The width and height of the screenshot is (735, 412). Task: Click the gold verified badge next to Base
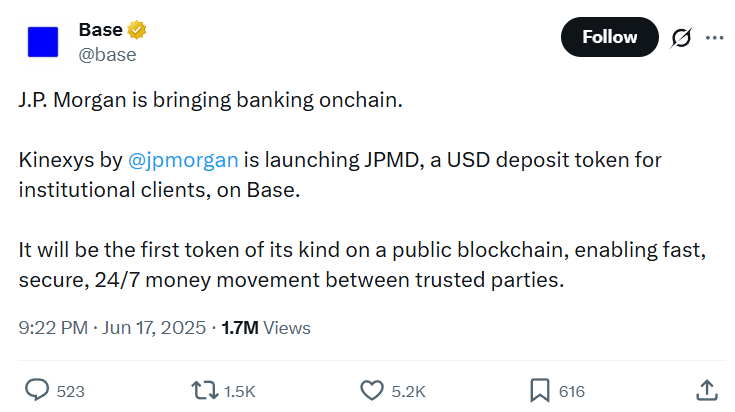[x=138, y=30]
